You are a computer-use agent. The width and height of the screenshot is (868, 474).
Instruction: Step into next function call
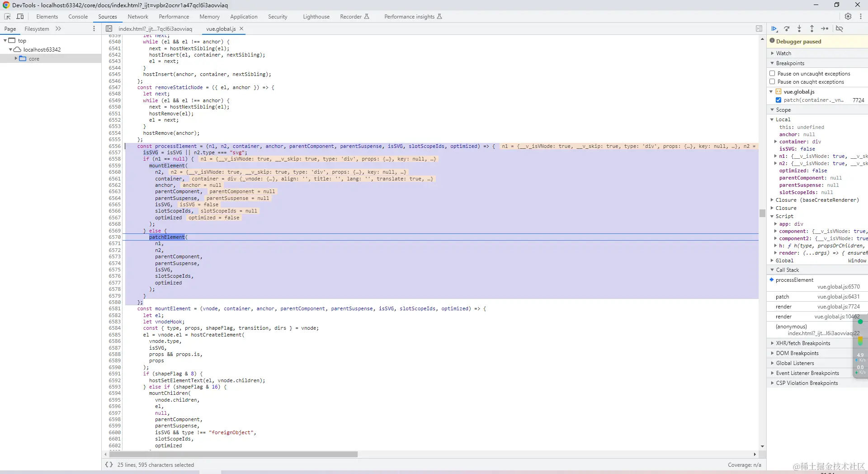click(799, 28)
